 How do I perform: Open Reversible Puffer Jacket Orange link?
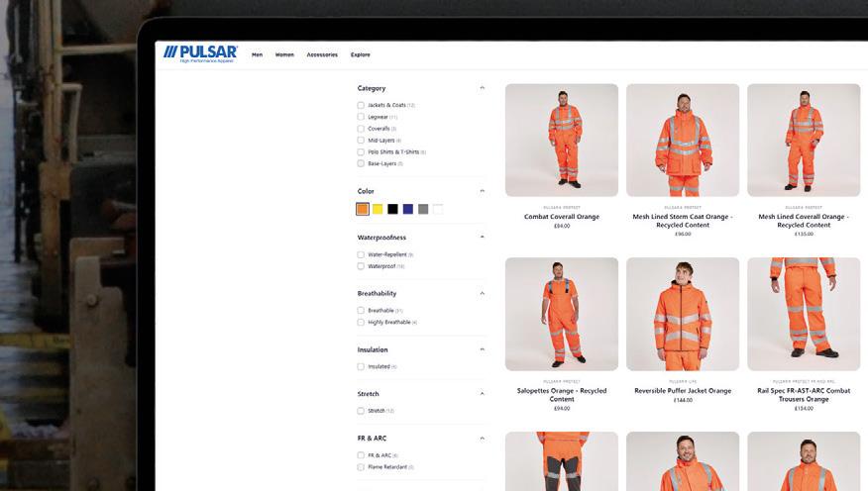pyautogui.click(x=683, y=391)
